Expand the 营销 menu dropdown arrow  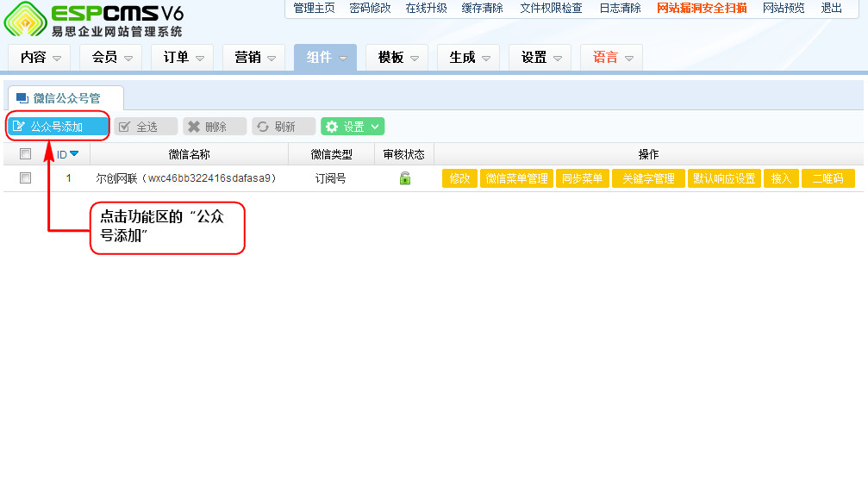point(272,58)
